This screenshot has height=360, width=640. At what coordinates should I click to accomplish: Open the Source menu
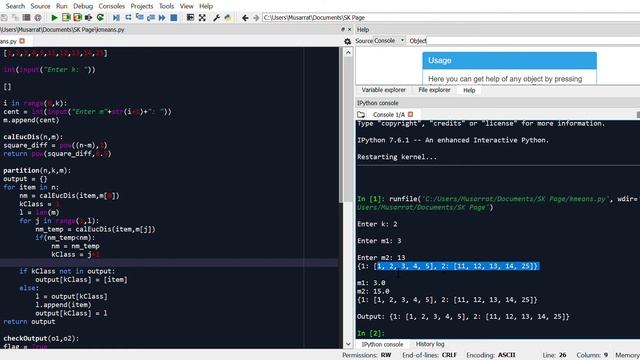click(x=40, y=6)
